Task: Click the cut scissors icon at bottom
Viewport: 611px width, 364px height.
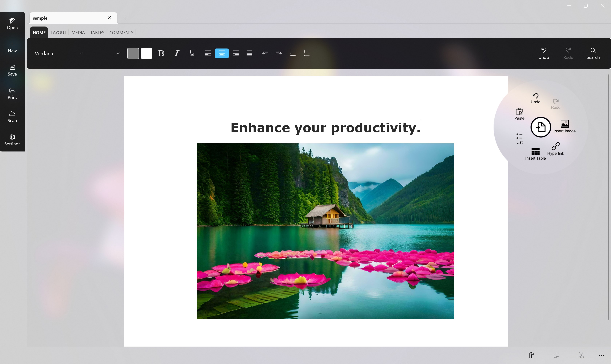Action: (x=581, y=355)
